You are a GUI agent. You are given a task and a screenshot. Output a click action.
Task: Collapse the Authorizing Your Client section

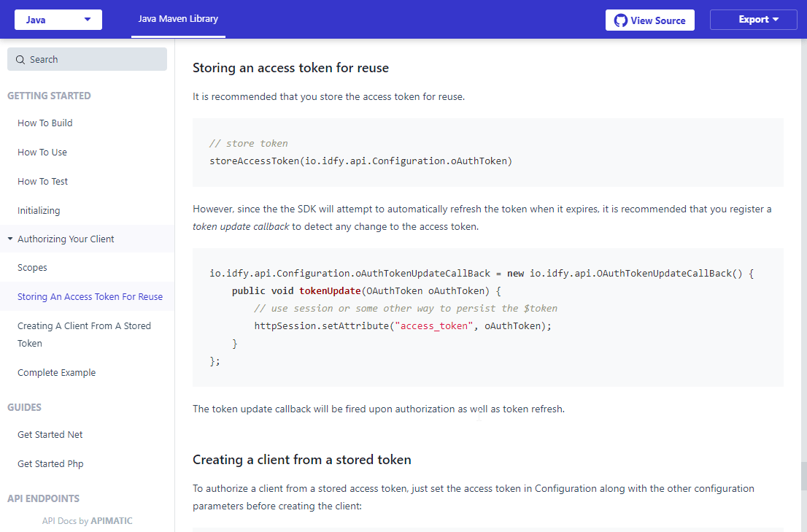[10, 239]
